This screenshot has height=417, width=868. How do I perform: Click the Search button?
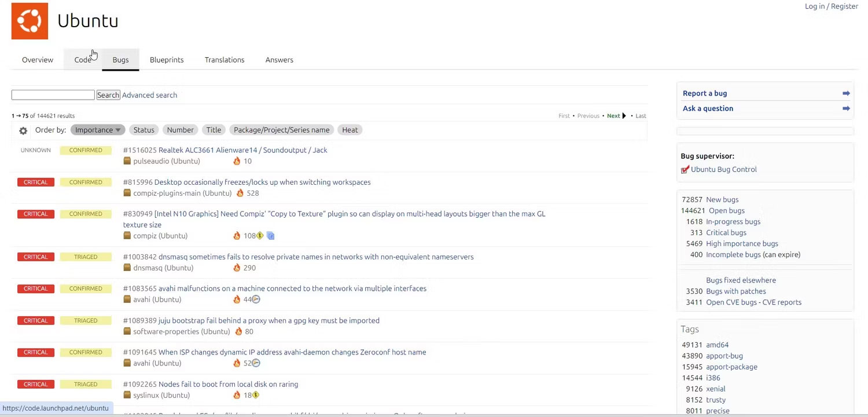(108, 95)
